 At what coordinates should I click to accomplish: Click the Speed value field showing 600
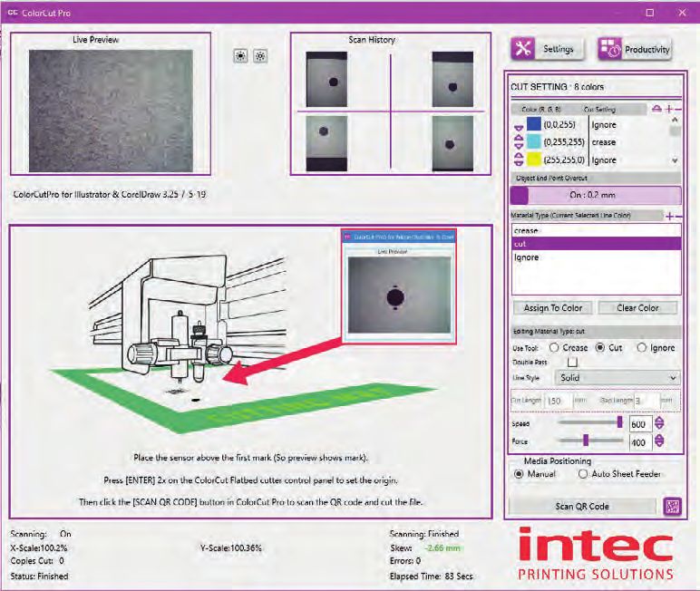coord(640,424)
